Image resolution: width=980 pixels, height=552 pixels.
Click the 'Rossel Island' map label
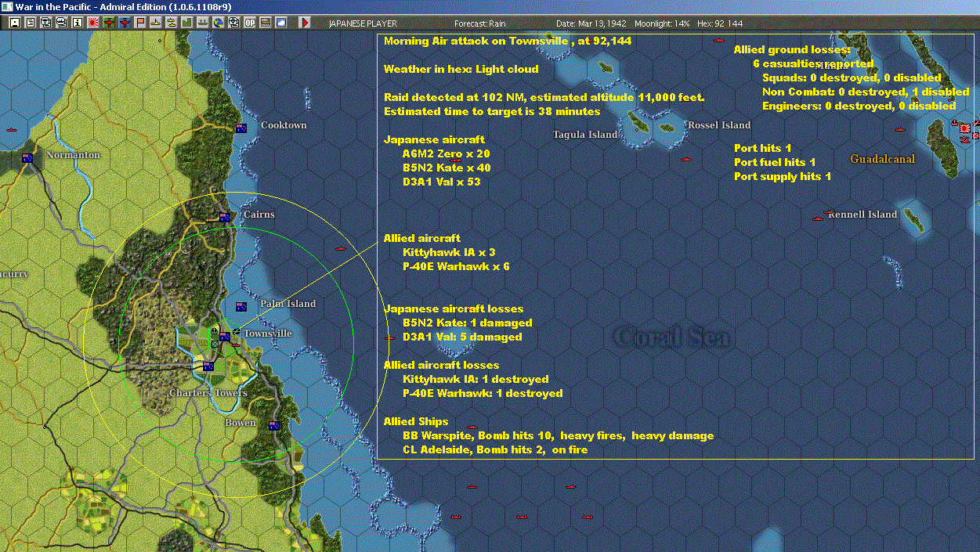[x=719, y=125]
